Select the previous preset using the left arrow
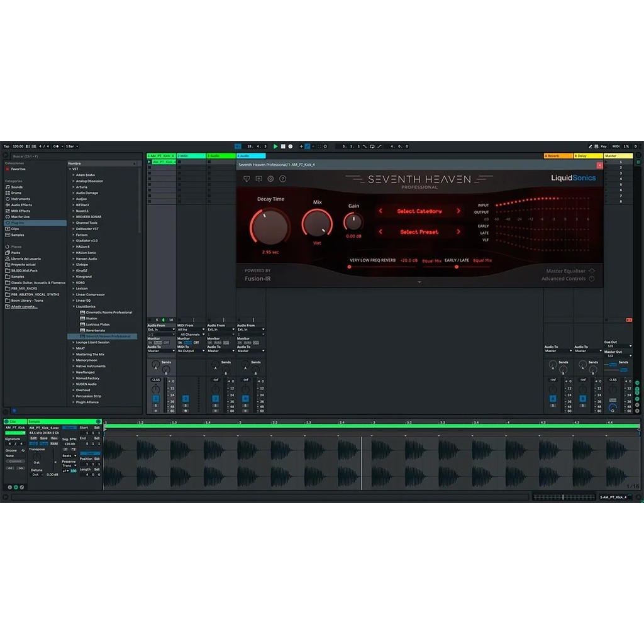Screen dimensions: 644x644 380,231
